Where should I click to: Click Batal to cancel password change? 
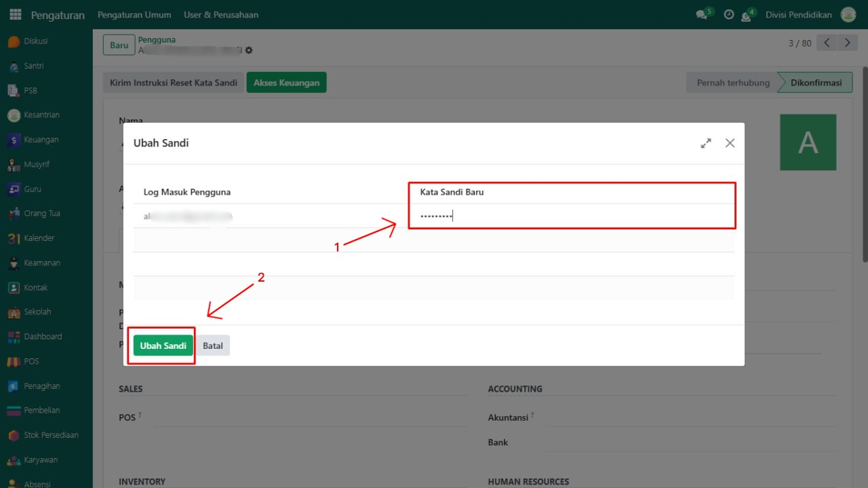pos(213,345)
